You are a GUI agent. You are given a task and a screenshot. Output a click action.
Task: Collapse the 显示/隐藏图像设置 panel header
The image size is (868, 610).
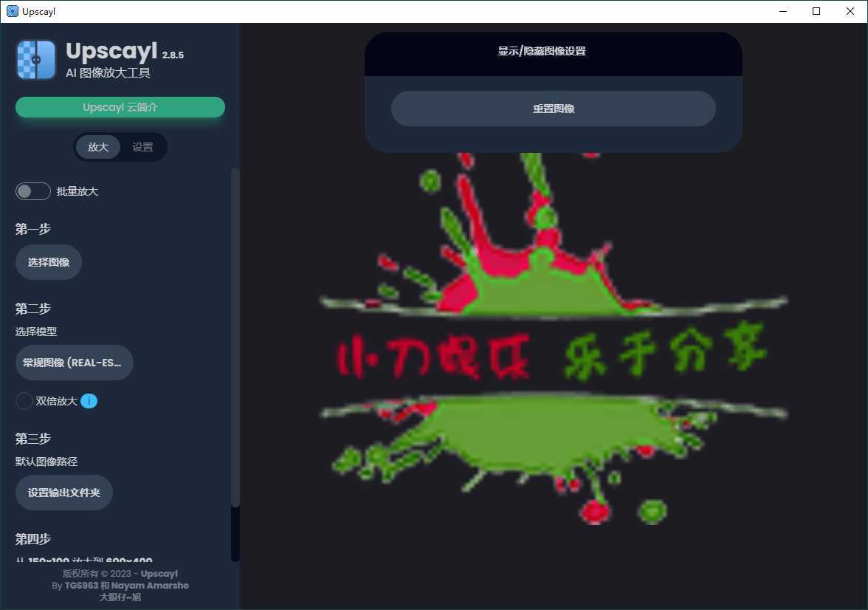point(553,52)
